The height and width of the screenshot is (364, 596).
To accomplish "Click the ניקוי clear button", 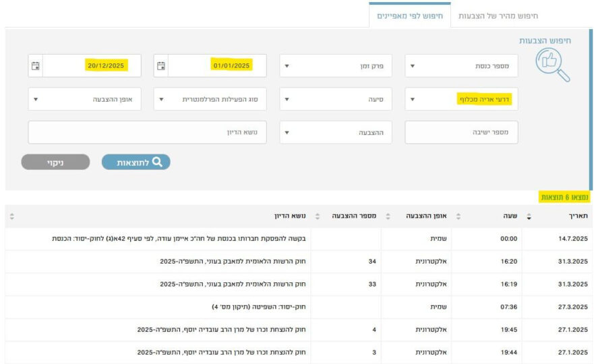I will click(55, 162).
